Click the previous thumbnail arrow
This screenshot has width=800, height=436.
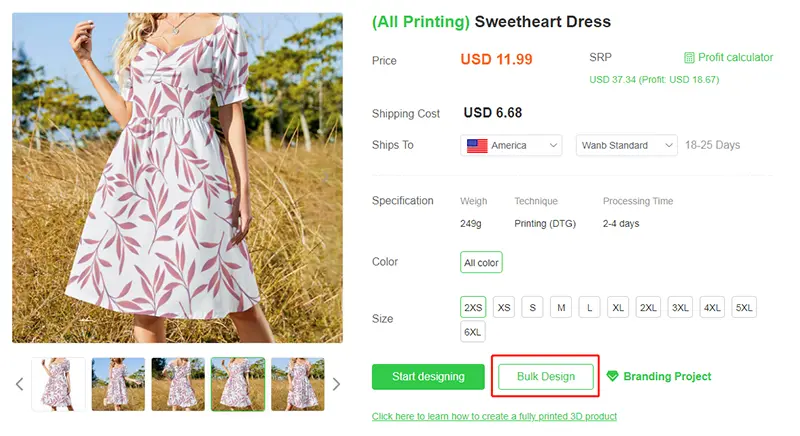tap(19, 384)
